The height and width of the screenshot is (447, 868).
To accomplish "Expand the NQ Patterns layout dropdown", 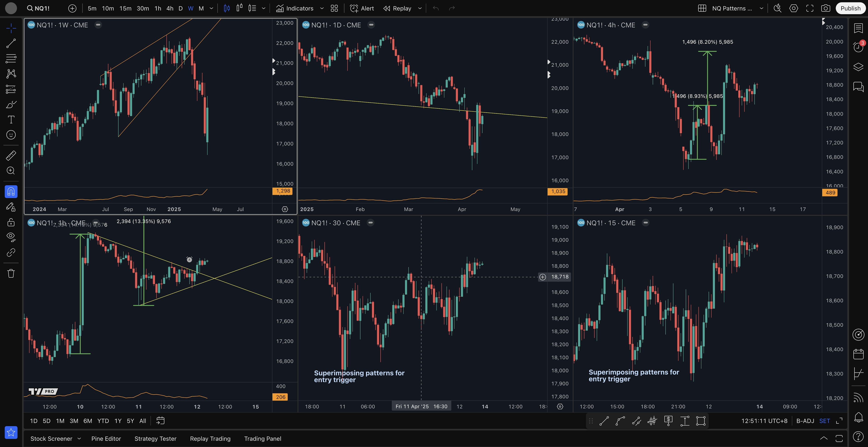I will coord(761,8).
